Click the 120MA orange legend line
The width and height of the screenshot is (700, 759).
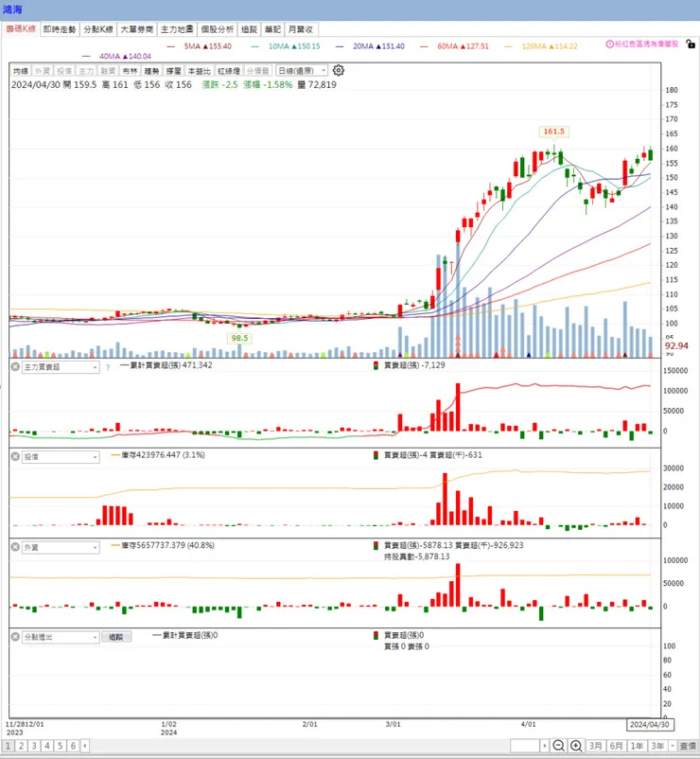508,46
